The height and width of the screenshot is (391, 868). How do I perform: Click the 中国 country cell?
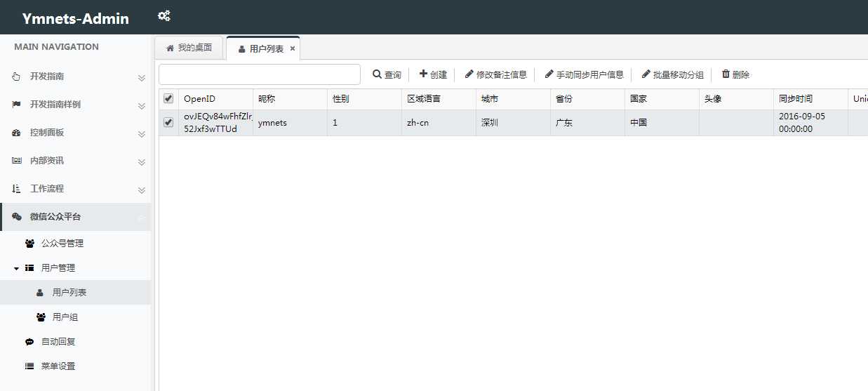662,123
